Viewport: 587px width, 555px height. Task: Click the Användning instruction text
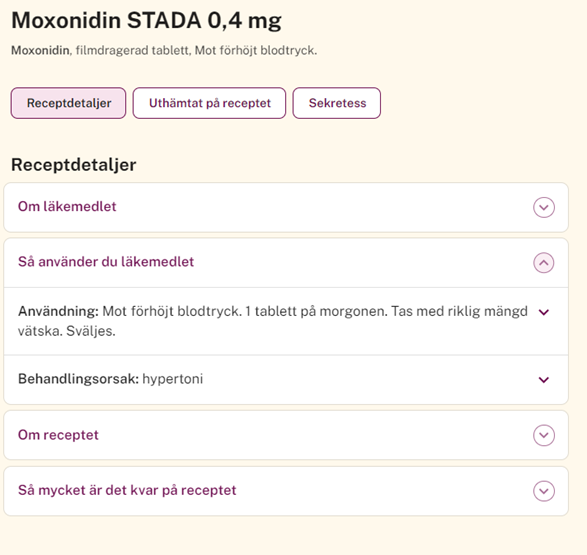tap(273, 321)
